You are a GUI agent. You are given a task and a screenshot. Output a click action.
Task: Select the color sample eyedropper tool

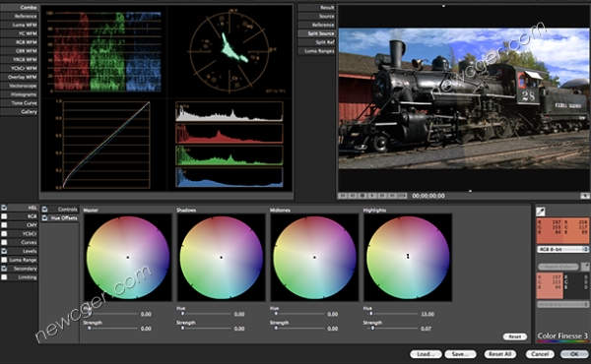click(x=541, y=212)
